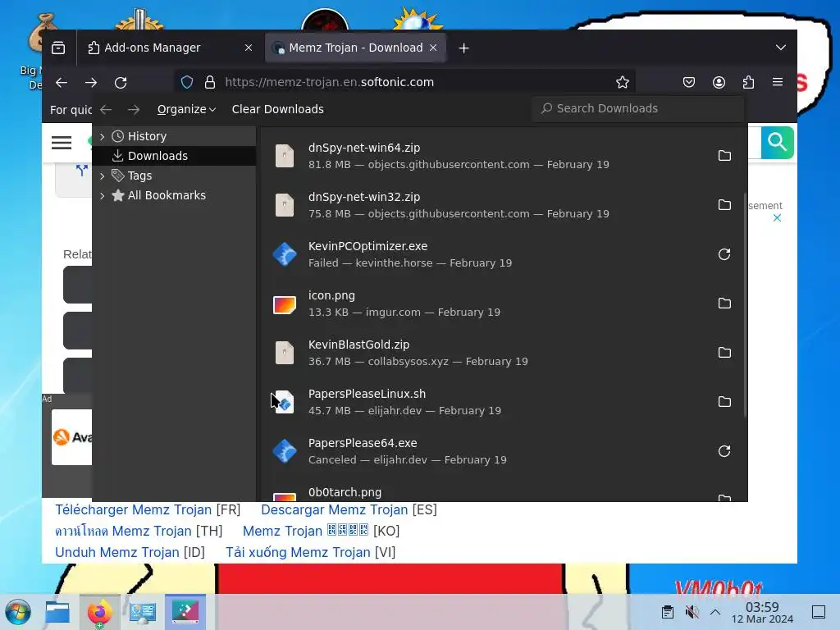
Task: Close the Memz Trojan tab
Action: [x=433, y=48]
